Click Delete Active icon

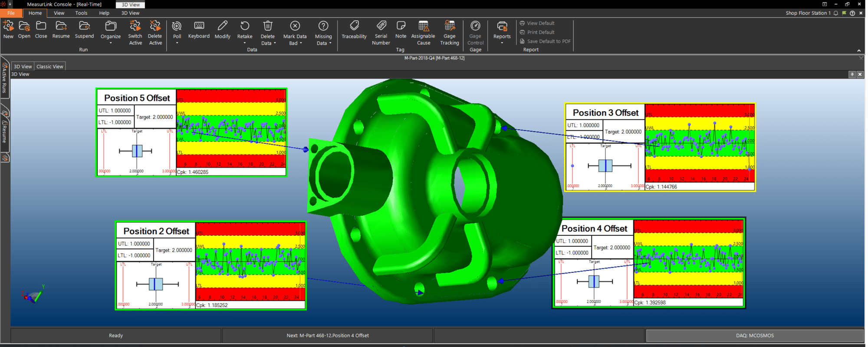pyautogui.click(x=155, y=33)
